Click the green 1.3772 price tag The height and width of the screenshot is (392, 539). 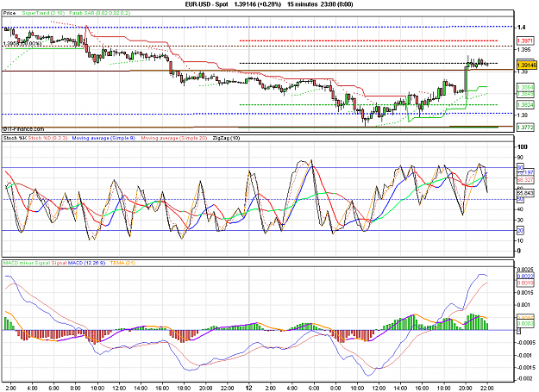525,128
